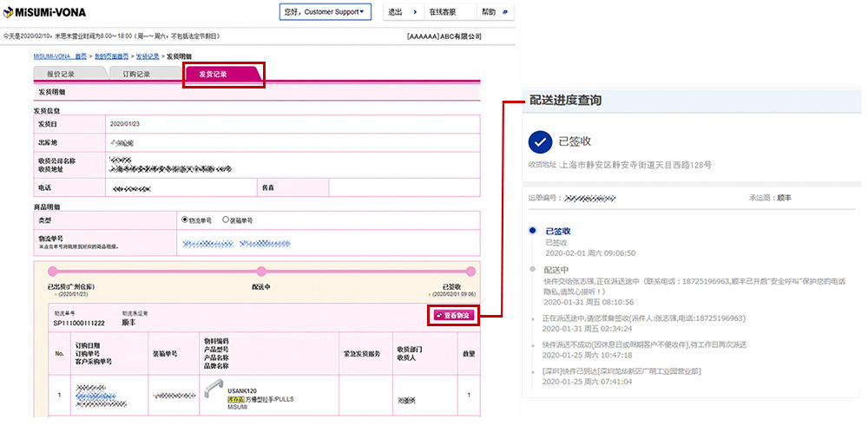Click timestamp 2020-01-25 周六 07:41:04
This screenshot has height=426, width=868.
(x=587, y=382)
